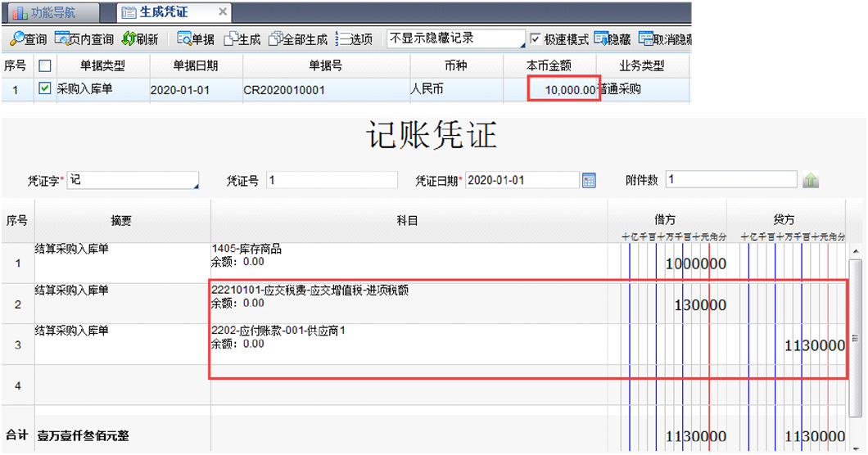Click the 借方 column header
This screenshot has width=868, height=455.
667,220
